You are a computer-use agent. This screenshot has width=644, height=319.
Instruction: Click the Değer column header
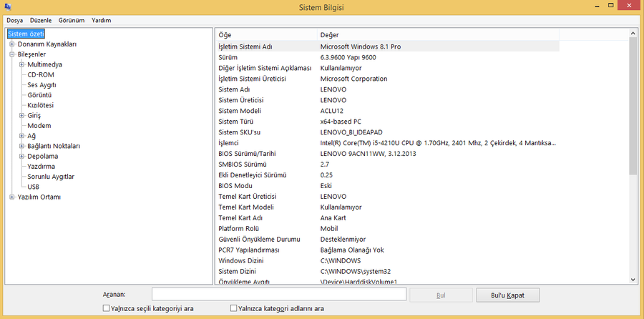click(x=438, y=35)
